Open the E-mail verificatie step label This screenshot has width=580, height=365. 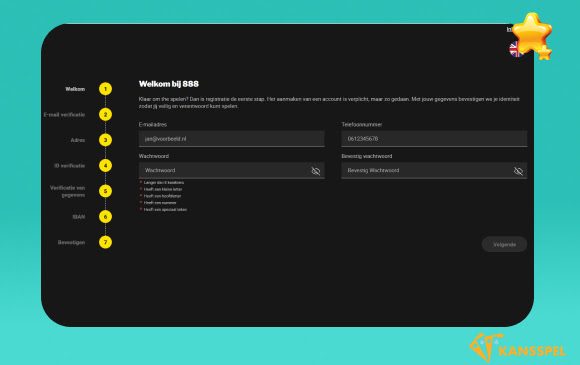pos(64,115)
